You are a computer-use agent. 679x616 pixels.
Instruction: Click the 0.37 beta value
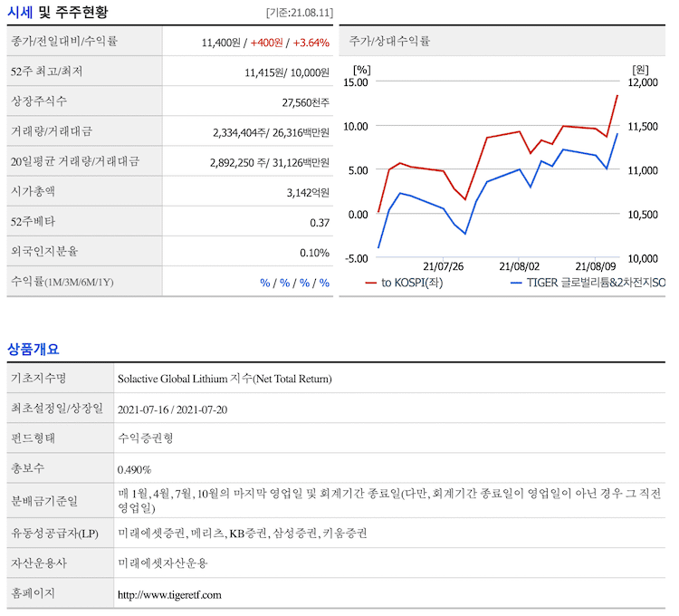pyautogui.click(x=320, y=223)
